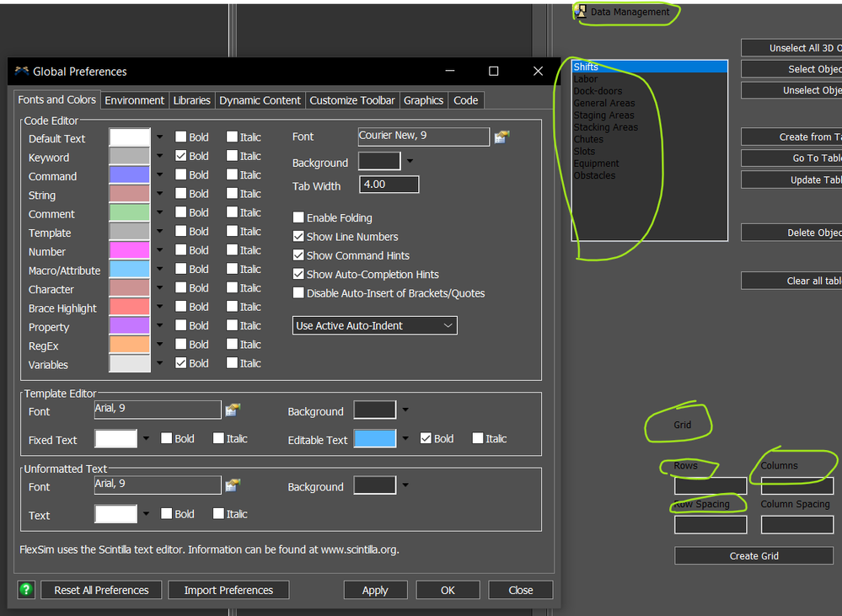Open the Code Editor font picker icon

click(501, 137)
